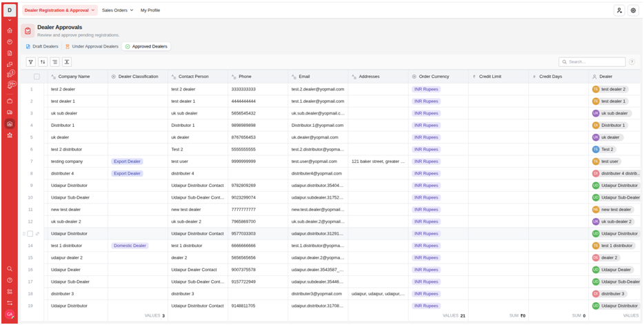The height and width of the screenshot is (325, 644).
Task: Click the Domestic Dealer tag for test 1 distributor
Action: (x=130, y=246)
